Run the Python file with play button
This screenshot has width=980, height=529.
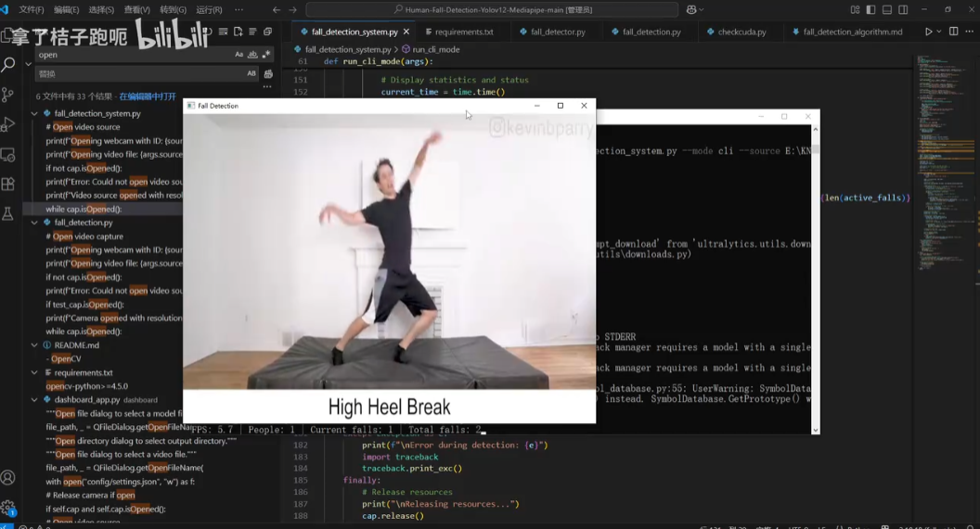click(x=927, y=32)
